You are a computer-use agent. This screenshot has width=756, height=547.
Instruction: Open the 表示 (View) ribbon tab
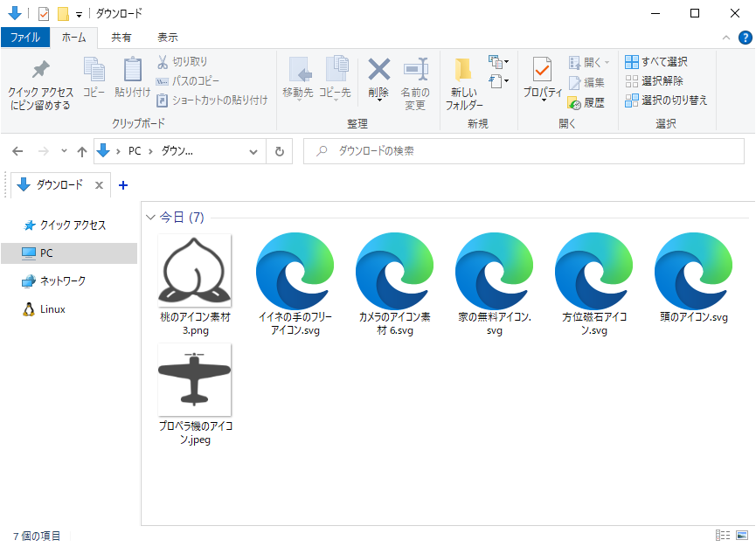[x=167, y=38]
